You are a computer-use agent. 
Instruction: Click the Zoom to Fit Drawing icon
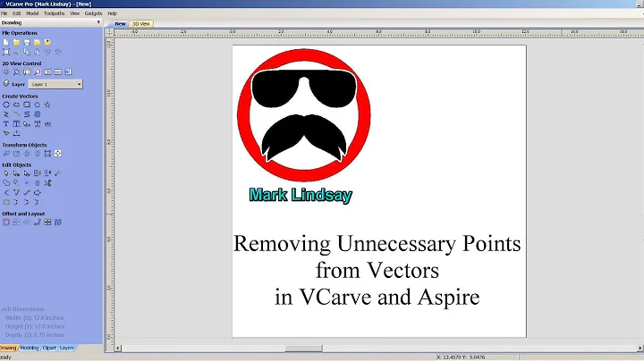[x=27, y=72]
